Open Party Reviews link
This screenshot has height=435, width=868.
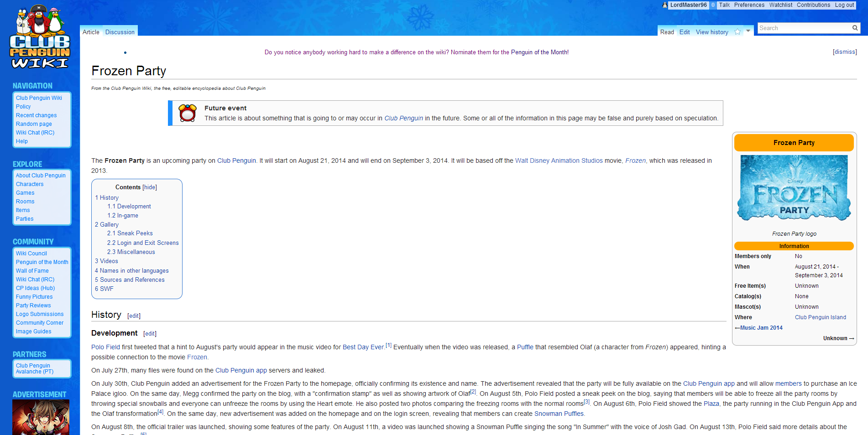pos(33,306)
